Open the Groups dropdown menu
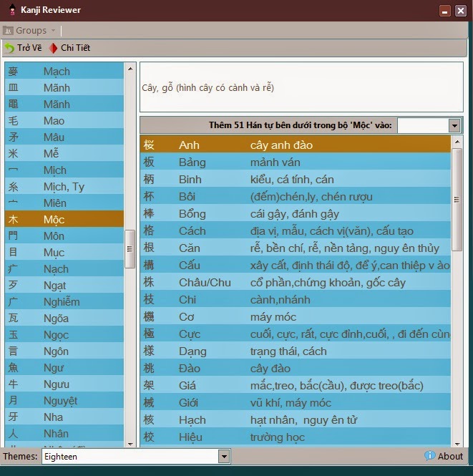 coord(29,30)
